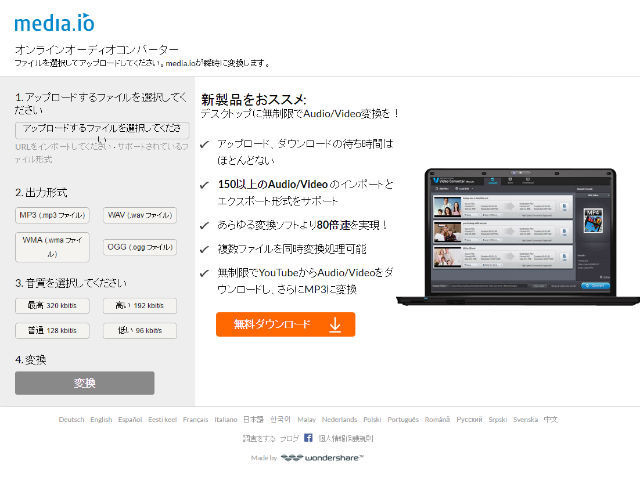The height and width of the screenshot is (480, 640).
Task: Choose high quality 192 kbit/s
Action: (140, 306)
